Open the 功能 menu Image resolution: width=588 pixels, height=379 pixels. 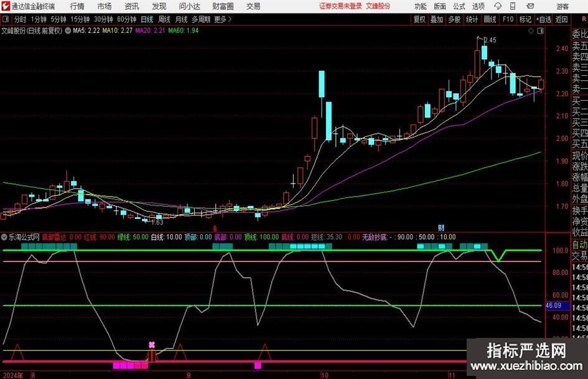pyautogui.click(x=421, y=6)
